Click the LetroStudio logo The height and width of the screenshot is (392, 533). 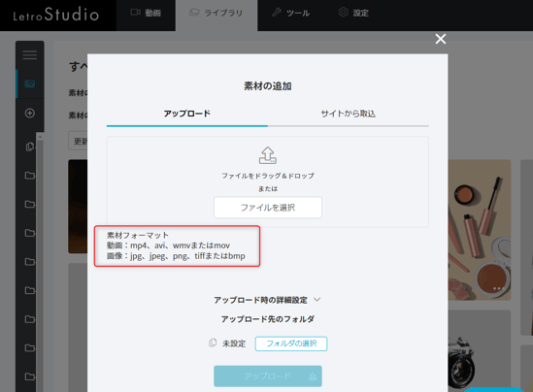pos(56,15)
